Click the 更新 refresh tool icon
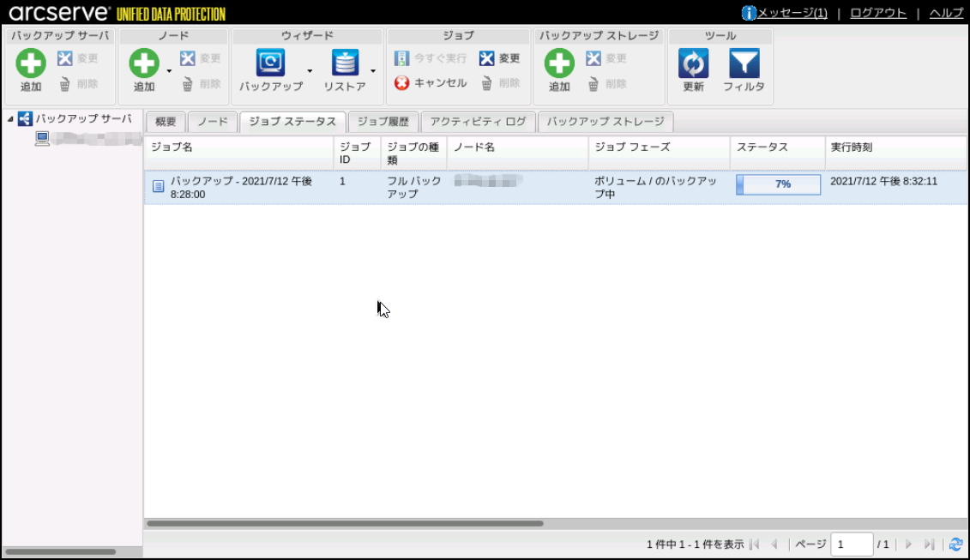Viewport: 970px width, 560px height. point(693,64)
